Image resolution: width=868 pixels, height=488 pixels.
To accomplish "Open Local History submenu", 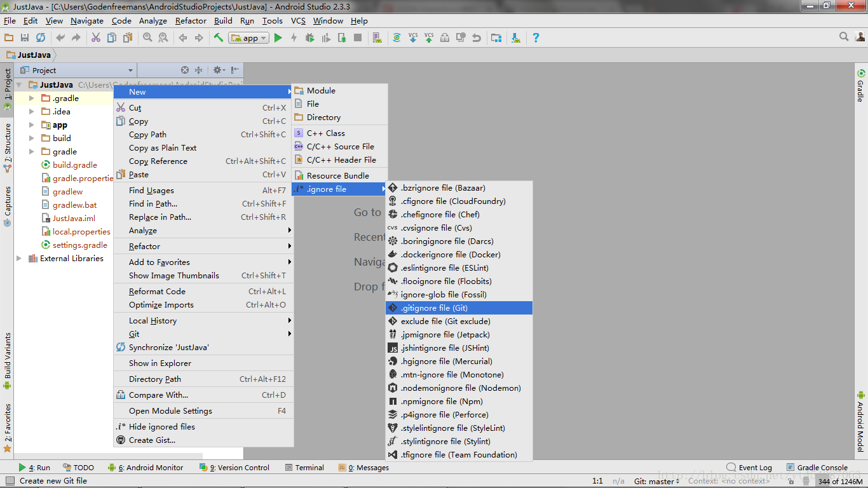I will [203, 320].
